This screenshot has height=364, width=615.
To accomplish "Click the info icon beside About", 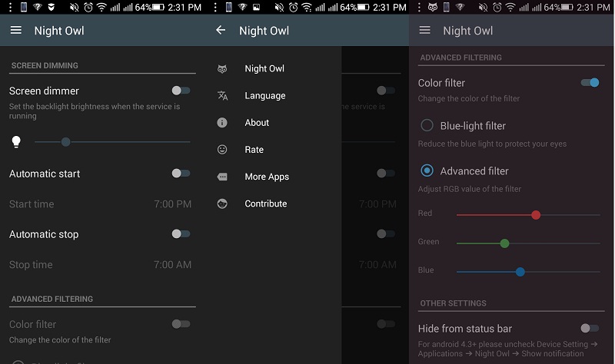I will coord(222,123).
